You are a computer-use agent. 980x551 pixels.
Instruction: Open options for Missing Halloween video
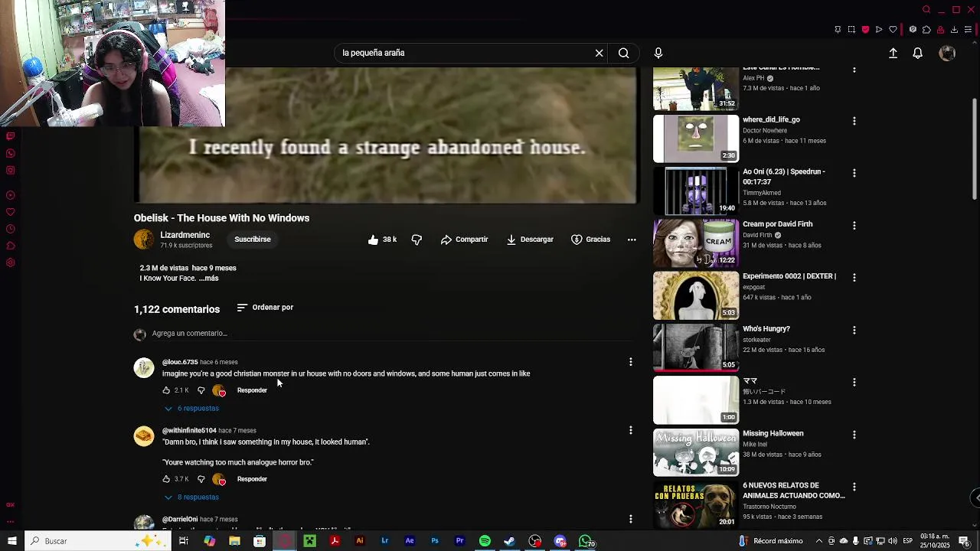pos(854,435)
